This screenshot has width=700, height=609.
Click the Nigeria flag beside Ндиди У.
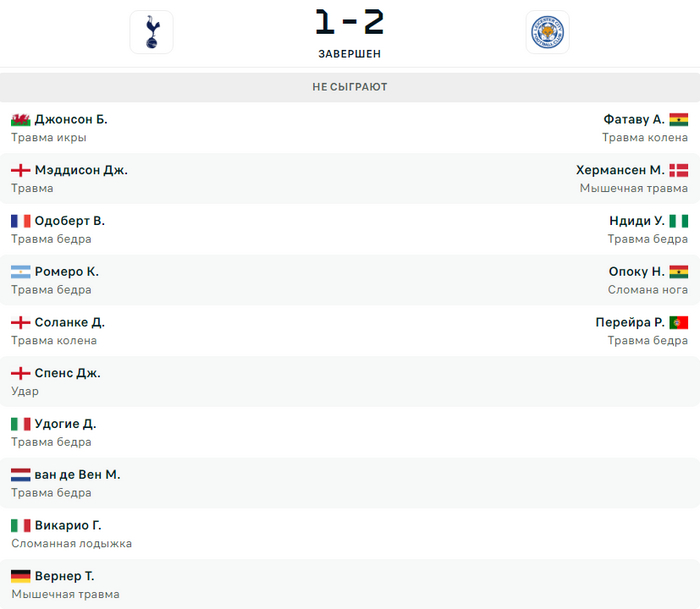[679, 221]
